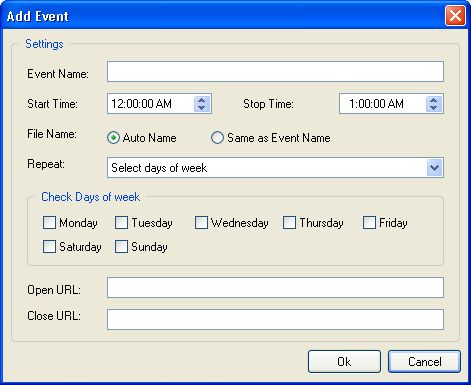Screen dimensions: 471x385
Task: Select the Auto Name radio button
Action: pyautogui.click(x=113, y=138)
